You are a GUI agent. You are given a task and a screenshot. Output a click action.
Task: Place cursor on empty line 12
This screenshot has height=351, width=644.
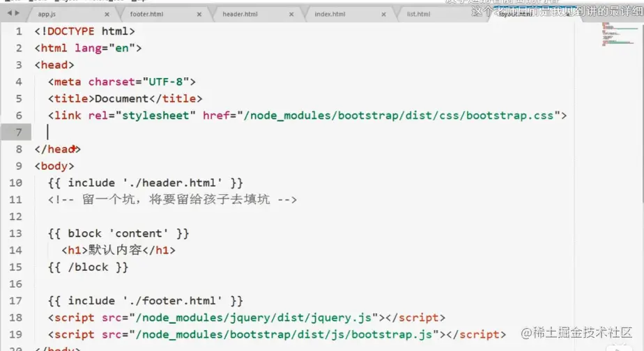[x=304, y=217]
